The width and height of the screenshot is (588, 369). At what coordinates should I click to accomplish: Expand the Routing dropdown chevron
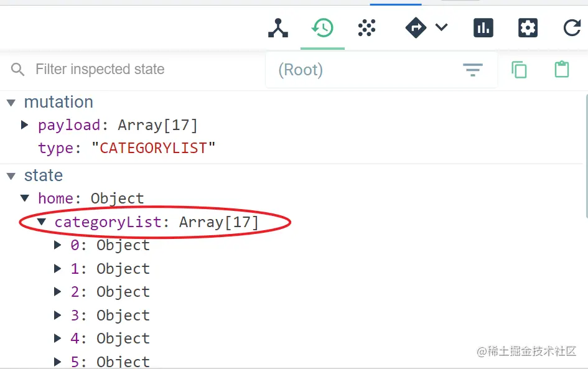click(x=441, y=27)
